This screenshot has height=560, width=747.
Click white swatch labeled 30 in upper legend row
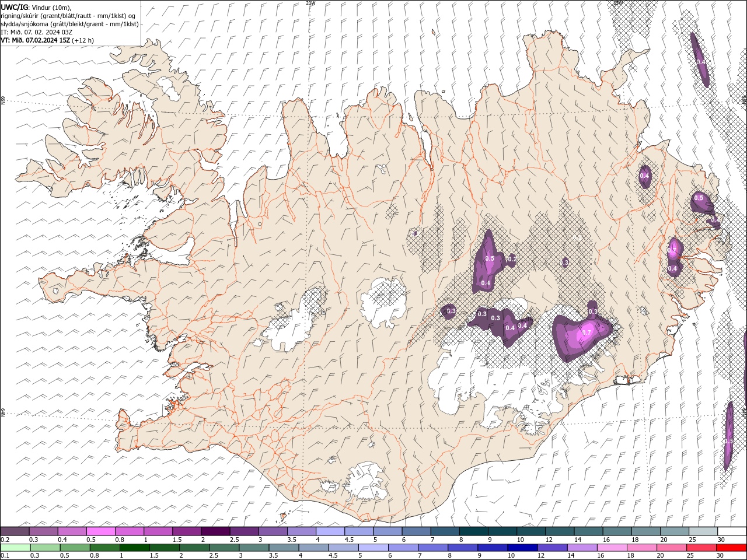pyautogui.click(x=731, y=531)
